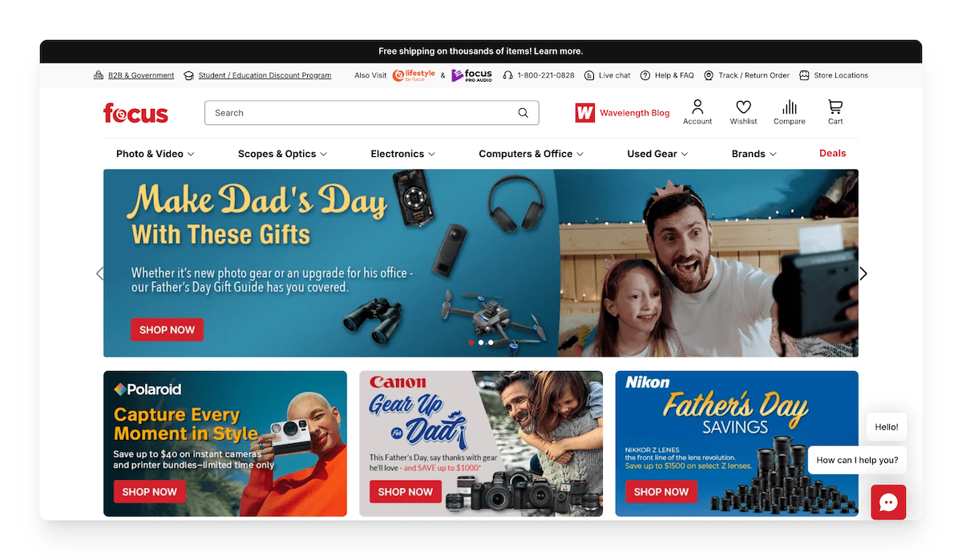Click the Store Locations icon
This screenshot has height=560, width=962.
(804, 75)
